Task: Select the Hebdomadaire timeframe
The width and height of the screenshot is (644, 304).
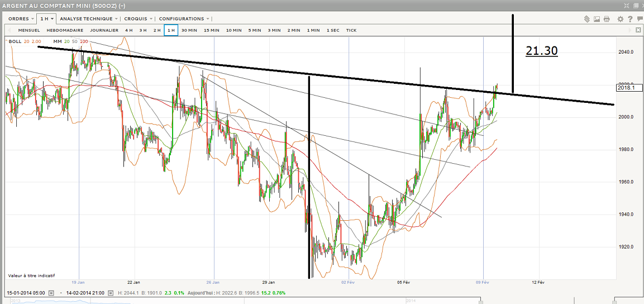Action: pyautogui.click(x=65, y=30)
